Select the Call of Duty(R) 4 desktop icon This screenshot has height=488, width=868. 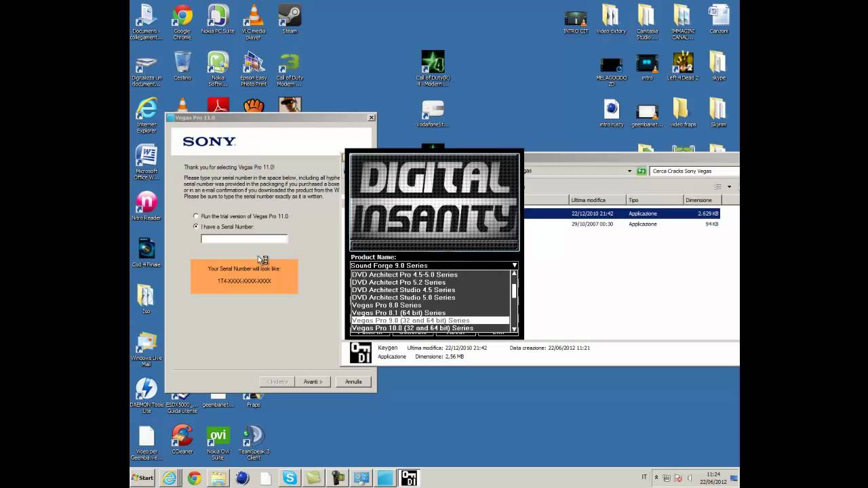[x=433, y=69]
